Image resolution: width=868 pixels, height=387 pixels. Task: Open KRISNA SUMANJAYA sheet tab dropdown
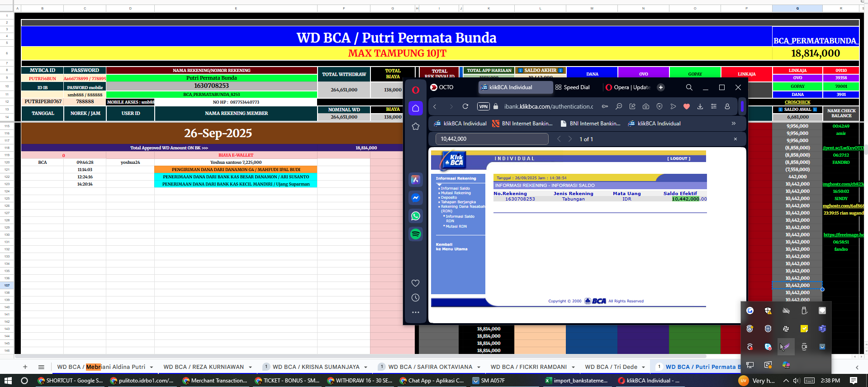pyautogui.click(x=365, y=367)
